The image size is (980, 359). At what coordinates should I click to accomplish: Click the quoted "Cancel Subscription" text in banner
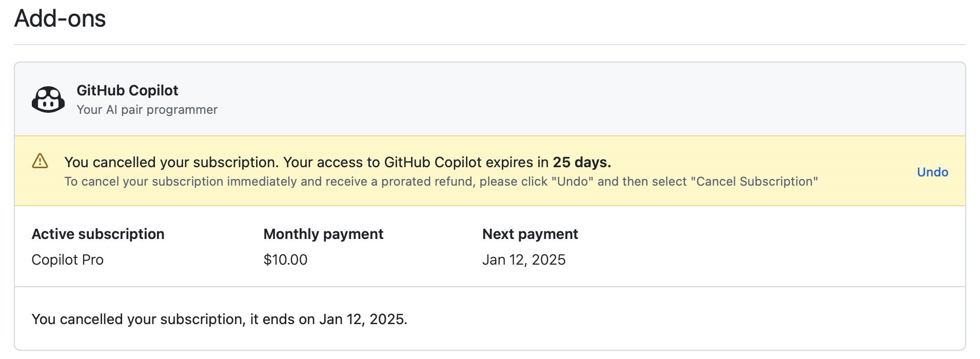(x=754, y=182)
